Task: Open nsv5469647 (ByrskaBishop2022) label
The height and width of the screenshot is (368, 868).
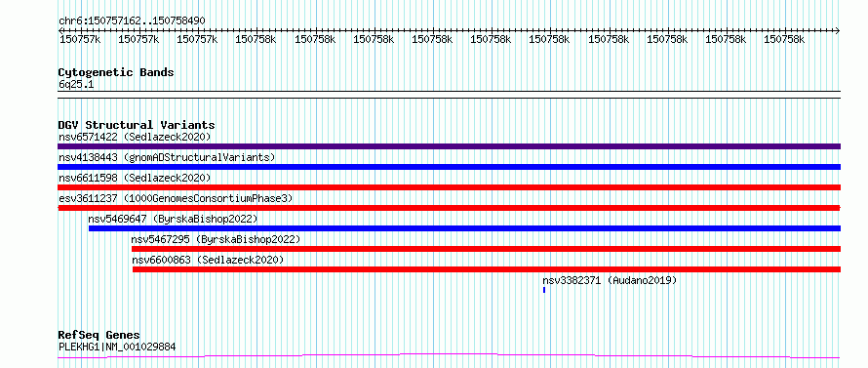Action: 173,219
